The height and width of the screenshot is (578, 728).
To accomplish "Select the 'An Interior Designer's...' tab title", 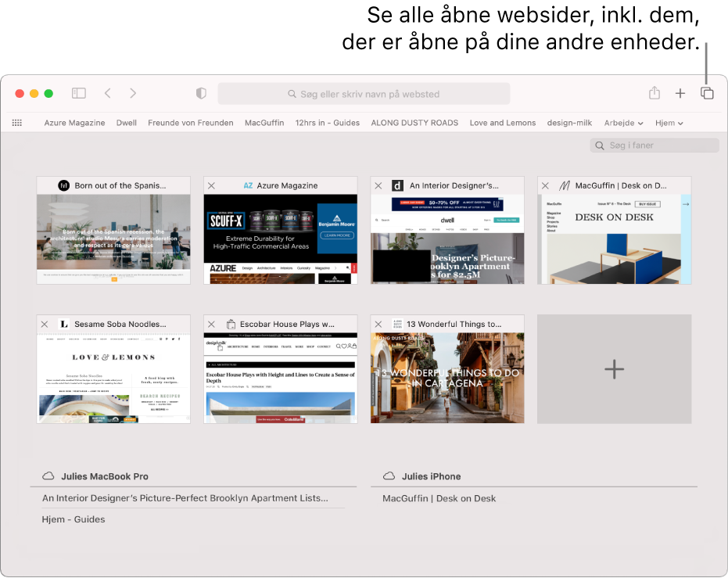I will pos(454,185).
